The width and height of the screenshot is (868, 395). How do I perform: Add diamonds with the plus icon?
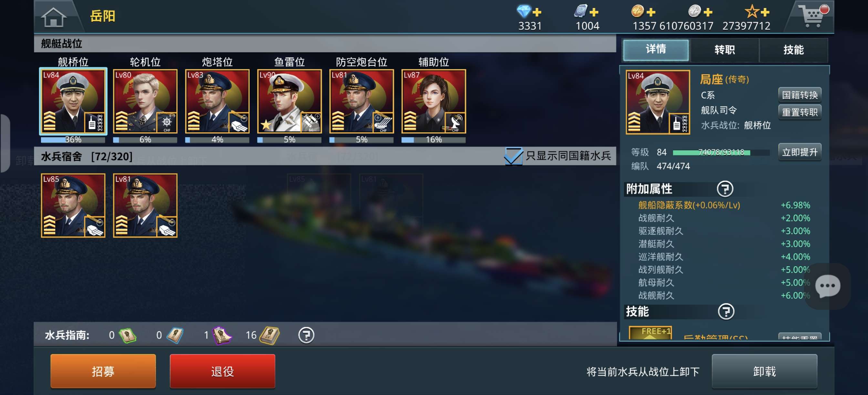click(537, 13)
